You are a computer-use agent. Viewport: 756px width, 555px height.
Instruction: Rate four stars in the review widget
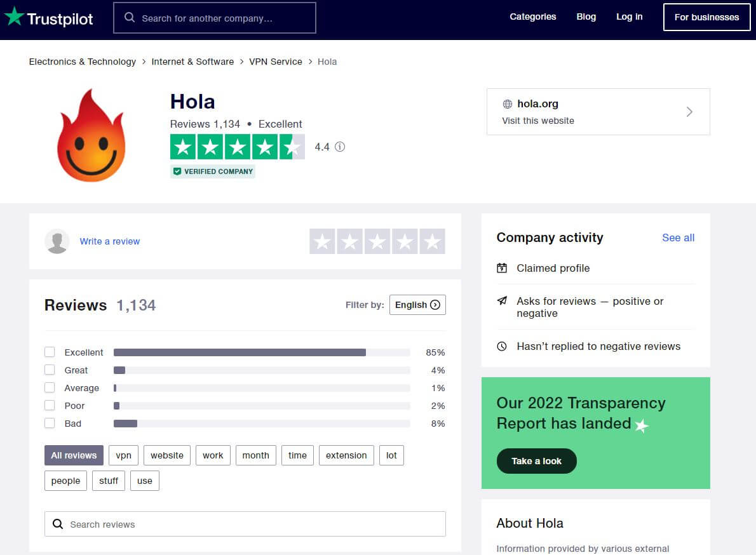(x=405, y=241)
